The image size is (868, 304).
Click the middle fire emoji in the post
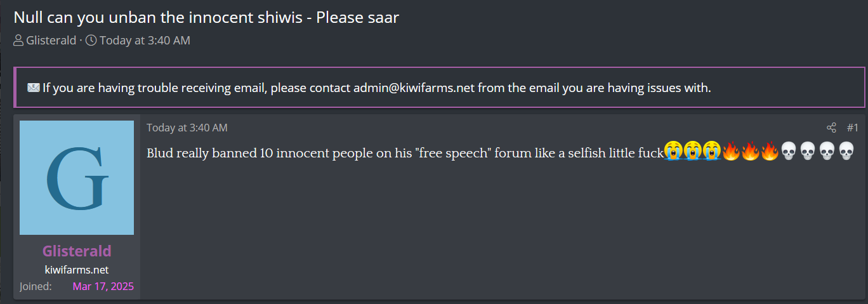750,152
